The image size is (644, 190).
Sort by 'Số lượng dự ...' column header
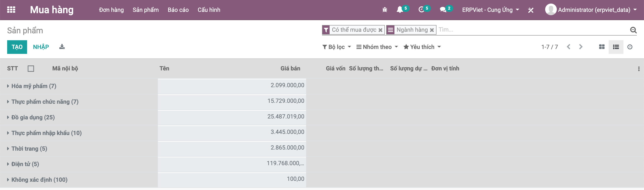(409, 68)
